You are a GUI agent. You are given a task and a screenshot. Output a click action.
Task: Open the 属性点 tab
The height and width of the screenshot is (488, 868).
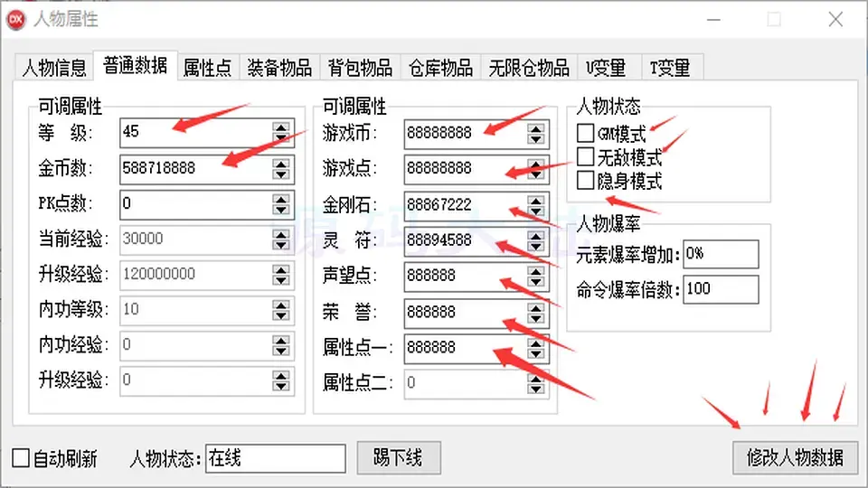pyautogui.click(x=208, y=68)
